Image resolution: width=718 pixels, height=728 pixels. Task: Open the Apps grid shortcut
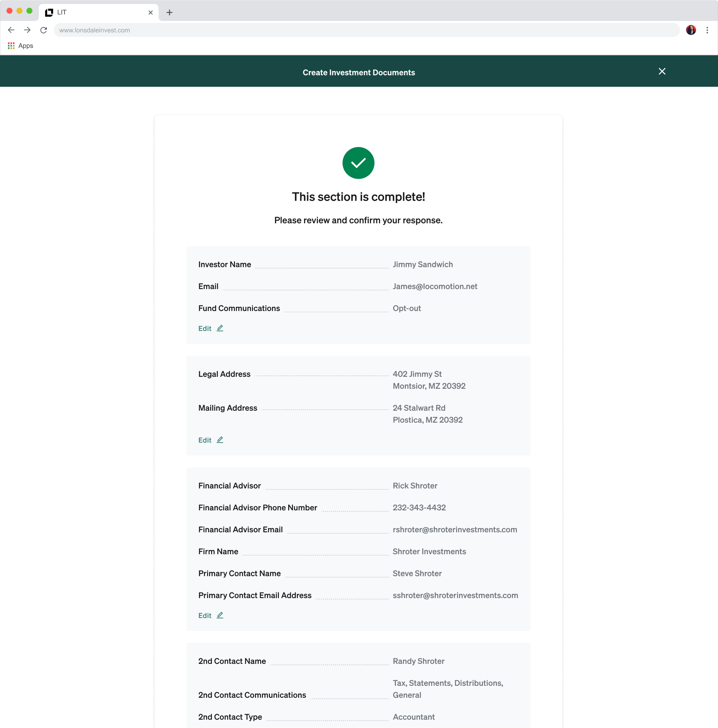click(20, 46)
